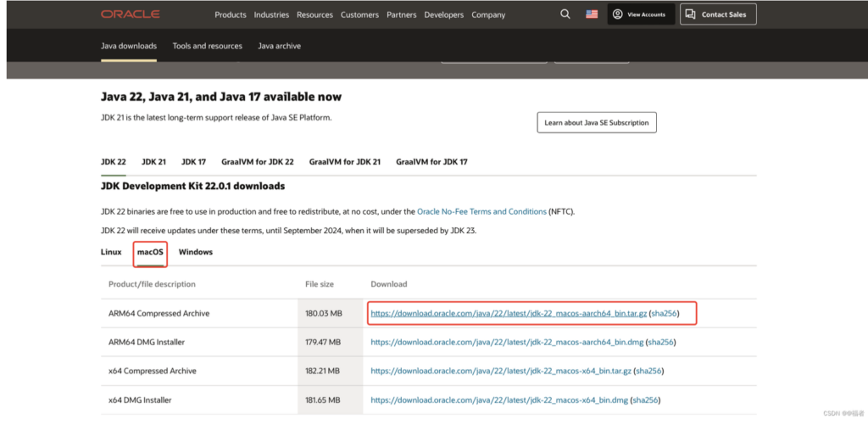Open the search magnifier icon

tap(565, 14)
